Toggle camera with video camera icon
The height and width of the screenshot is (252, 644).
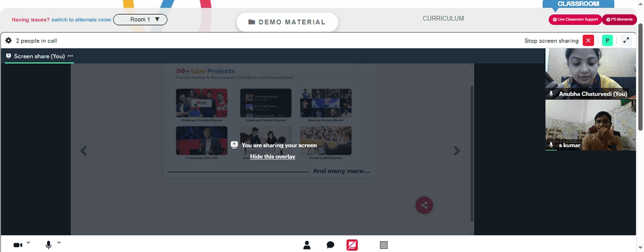(17, 245)
